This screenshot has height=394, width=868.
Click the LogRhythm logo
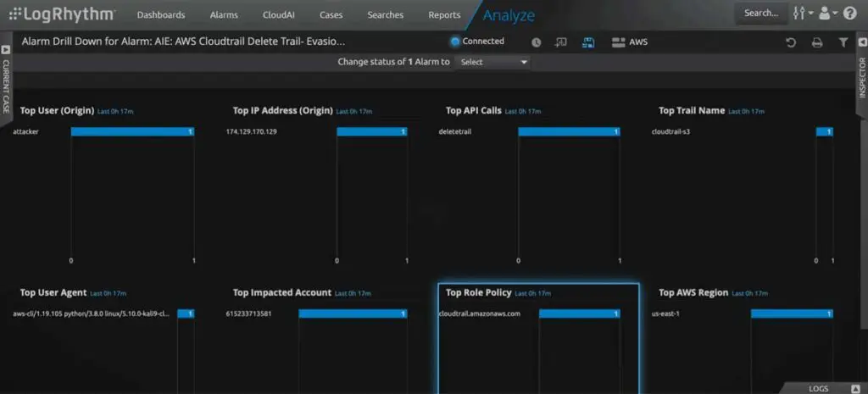point(63,14)
